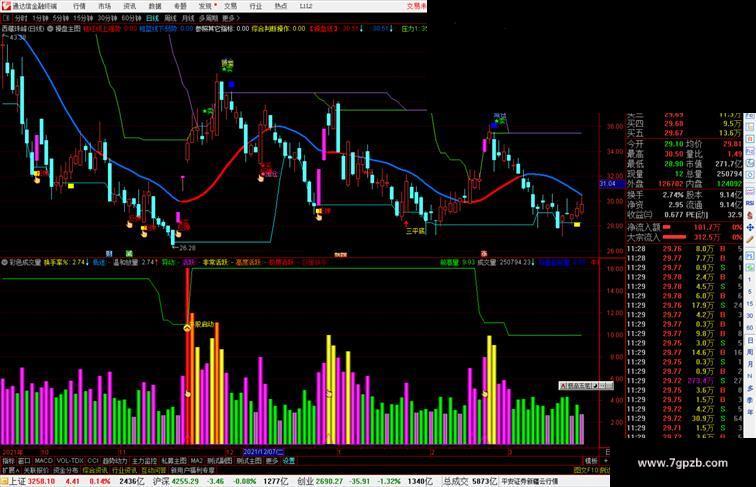Switch to the 60分钟 period tab

[x=131, y=18]
